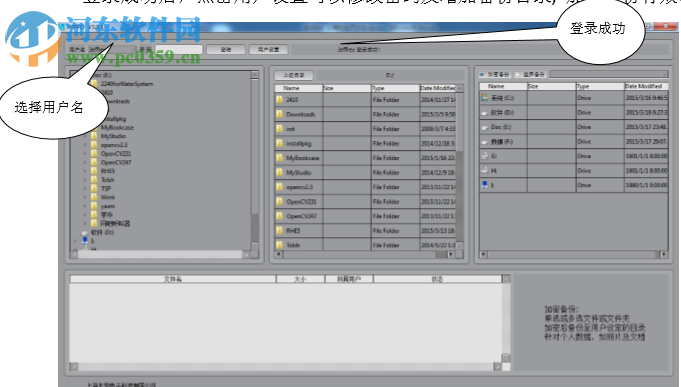
Task: Open the username dropdown showing Jeffrey
Action: coord(112,50)
